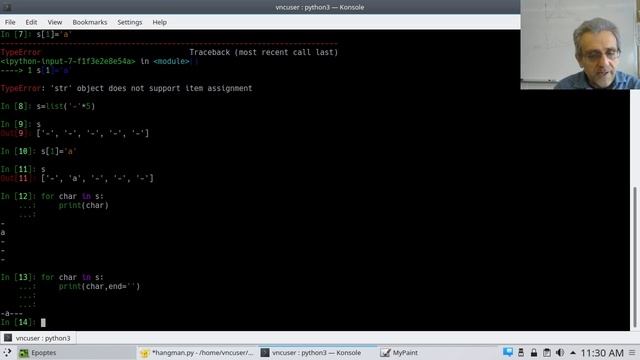Open the clipboard tray icon

[x=547, y=352]
